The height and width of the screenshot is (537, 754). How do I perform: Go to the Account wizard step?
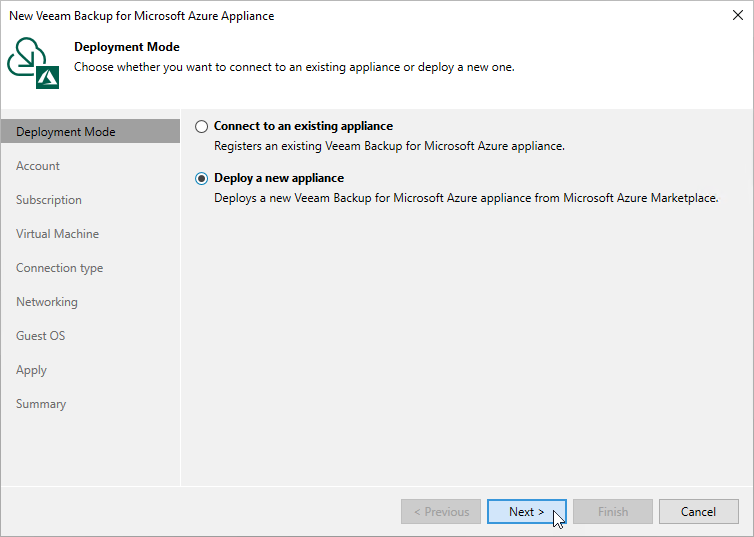click(38, 166)
